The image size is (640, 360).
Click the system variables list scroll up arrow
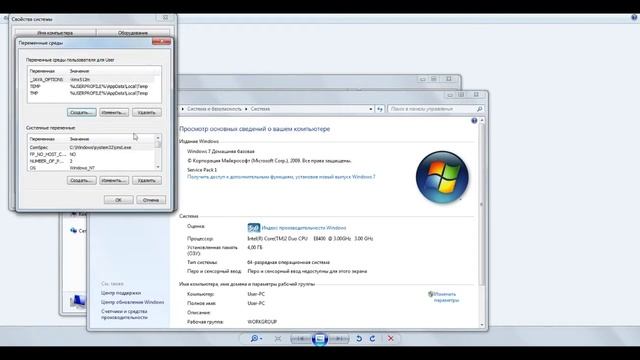click(158, 138)
